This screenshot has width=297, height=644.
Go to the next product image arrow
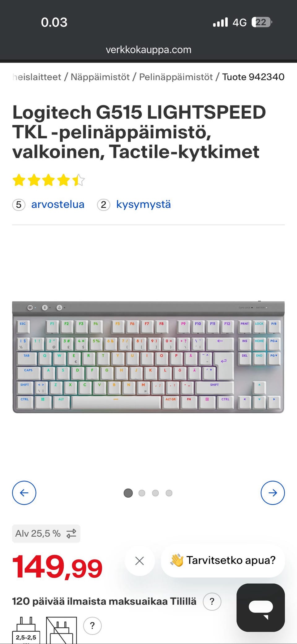coord(273,493)
